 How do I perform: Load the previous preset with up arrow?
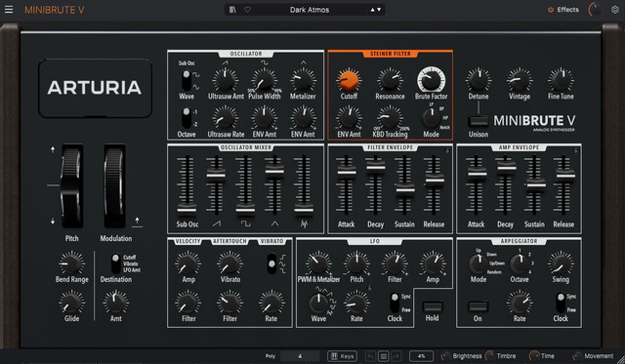(373, 10)
